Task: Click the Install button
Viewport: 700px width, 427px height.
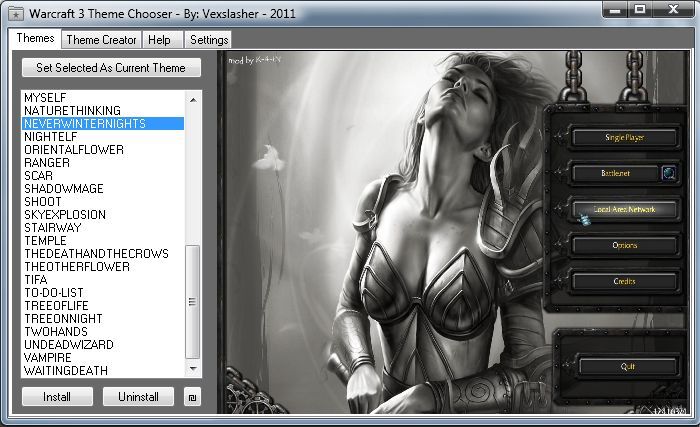Action: 57,397
